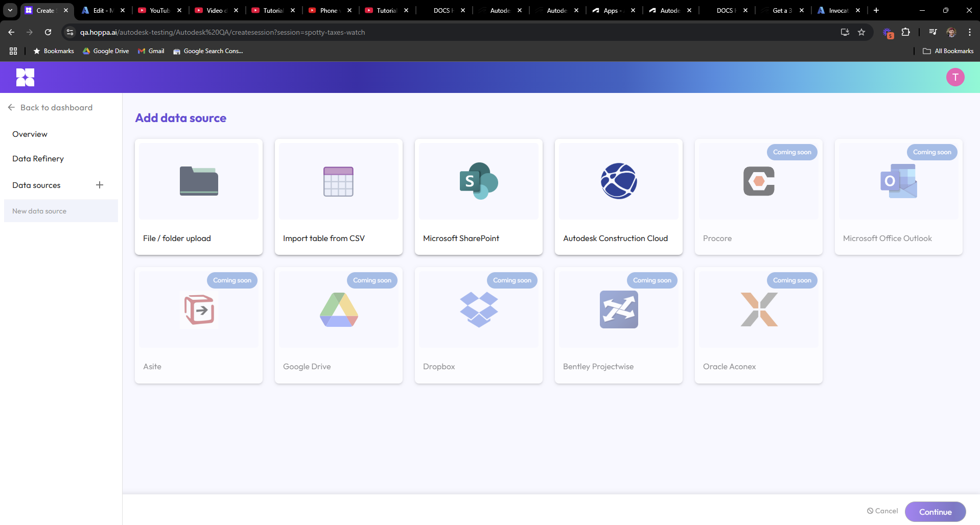Select the Autodesk Construction Cloud globe icon
This screenshot has height=525, width=980.
pyautogui.click(x=619, y=181)
